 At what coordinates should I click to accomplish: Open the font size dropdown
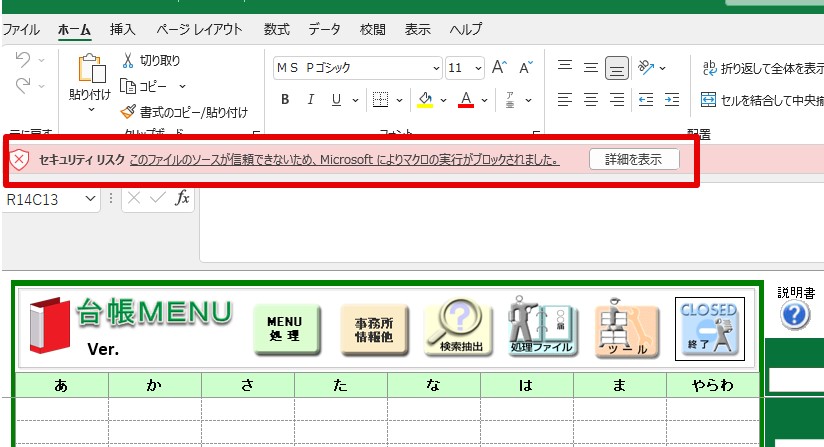tap(480, 69)
